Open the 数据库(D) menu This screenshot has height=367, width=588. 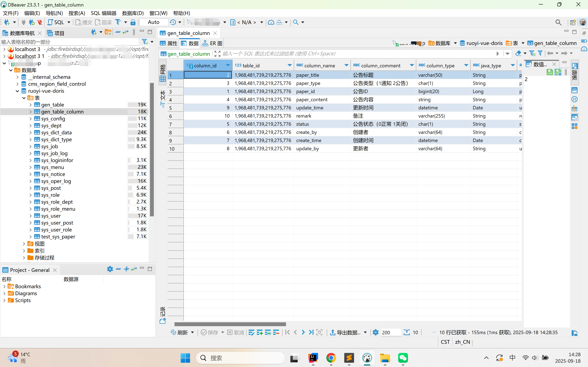(x=133, y=13)
